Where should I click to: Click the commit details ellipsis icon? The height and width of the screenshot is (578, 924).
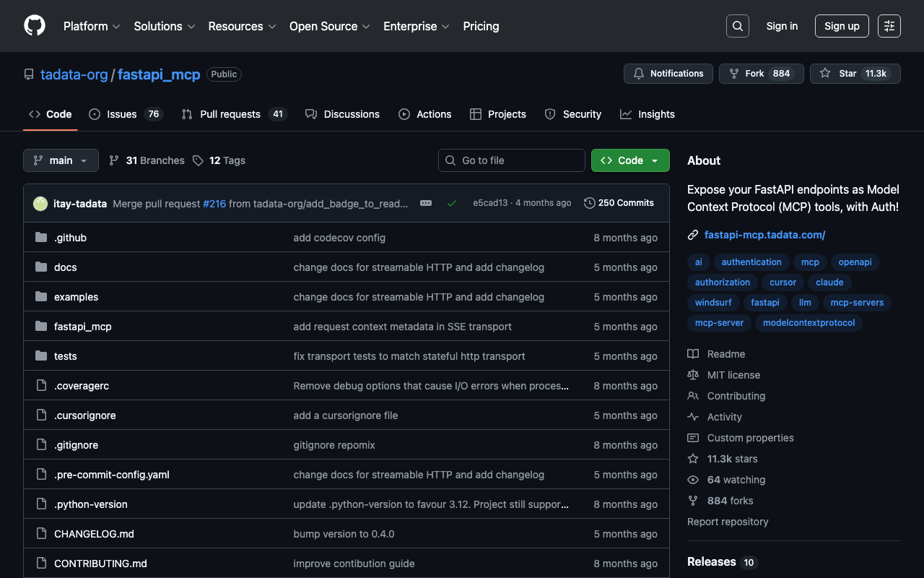426,203
